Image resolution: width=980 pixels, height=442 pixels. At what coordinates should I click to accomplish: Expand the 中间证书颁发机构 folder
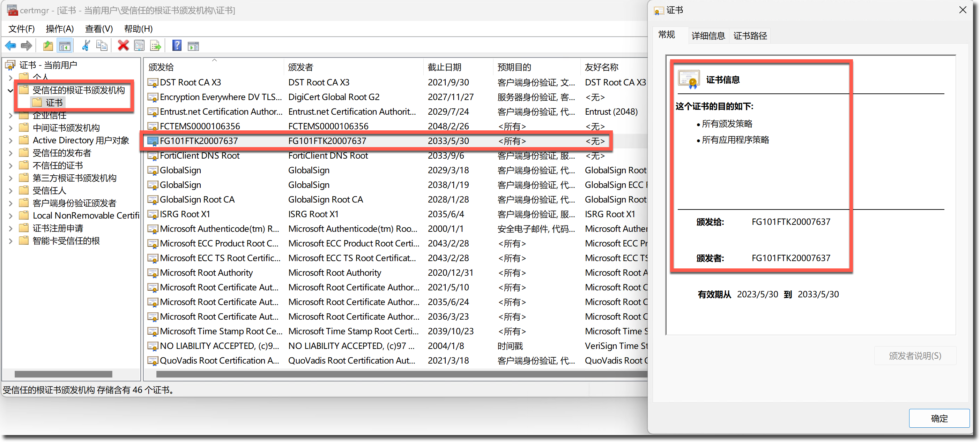pos(10,128)
